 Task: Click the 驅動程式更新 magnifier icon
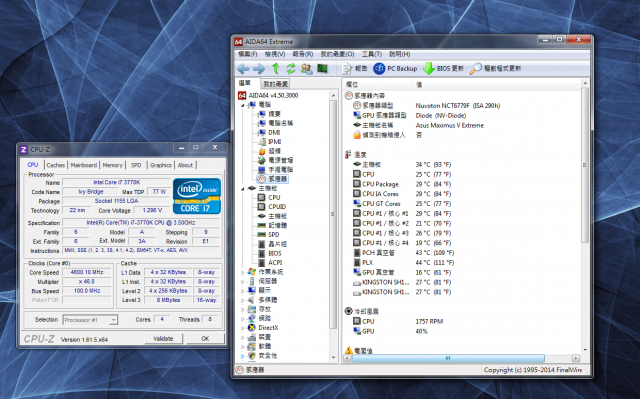[495, 69]
